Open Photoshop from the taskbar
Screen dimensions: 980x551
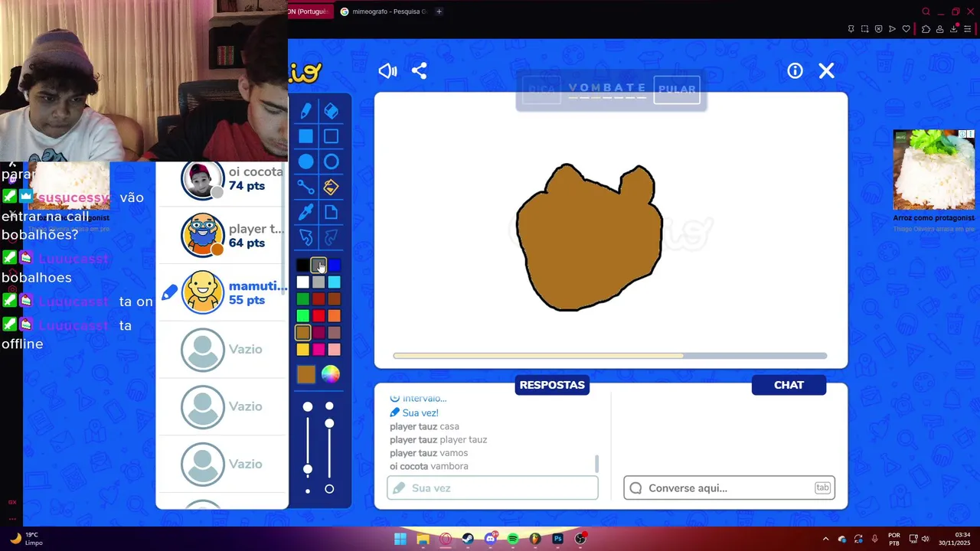pyautogui.click(x=558, y=539)
